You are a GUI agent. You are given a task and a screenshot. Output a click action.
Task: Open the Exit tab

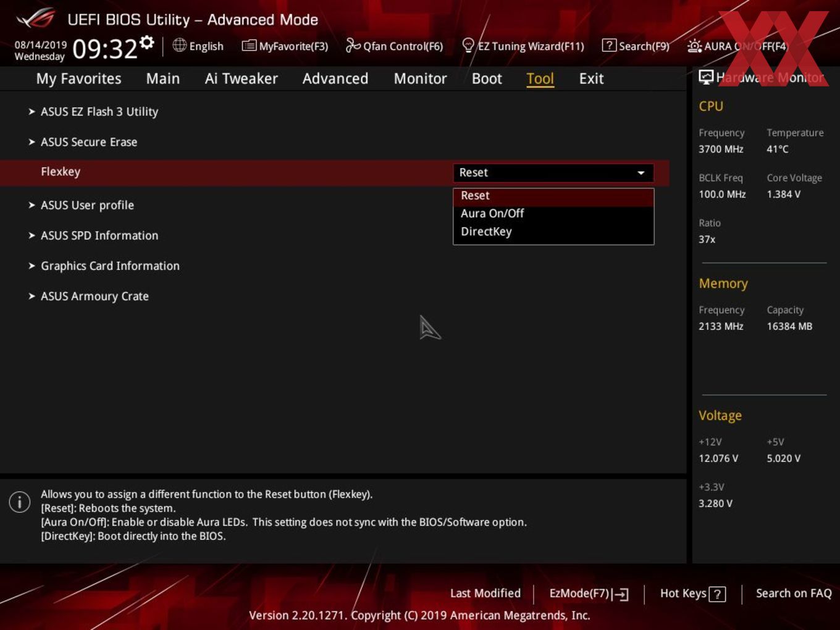pyautogui.click(x=591, y=78)
